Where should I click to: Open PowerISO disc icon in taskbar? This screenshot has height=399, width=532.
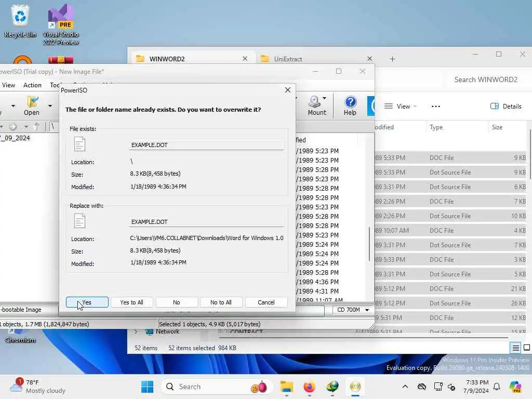pyautogui.click(x=355, y=387)
